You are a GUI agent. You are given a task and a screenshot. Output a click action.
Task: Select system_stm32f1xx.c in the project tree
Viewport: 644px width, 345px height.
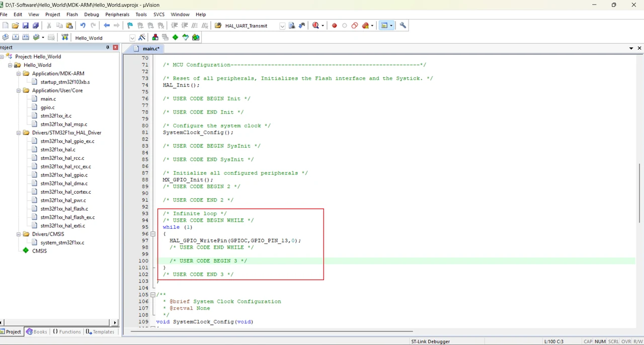pos(62,243)
